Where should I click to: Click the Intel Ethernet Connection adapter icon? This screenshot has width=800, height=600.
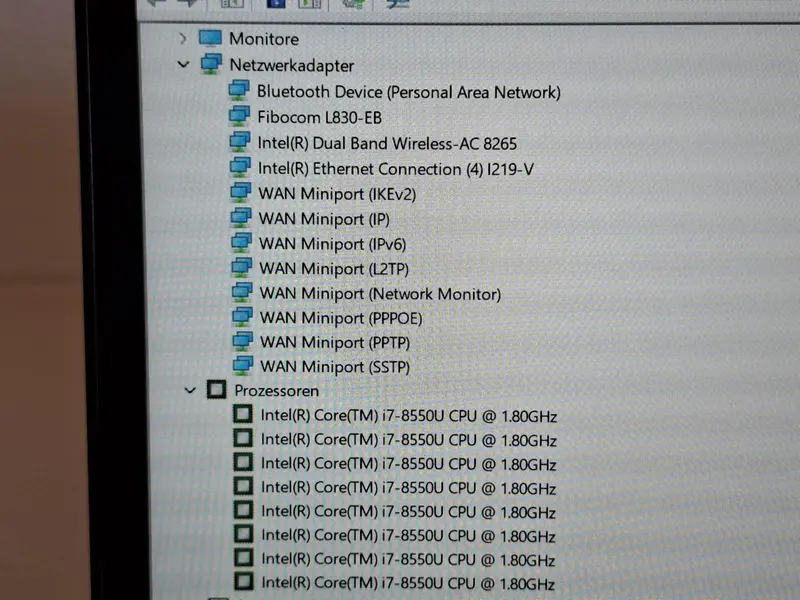tap(240, 167)
